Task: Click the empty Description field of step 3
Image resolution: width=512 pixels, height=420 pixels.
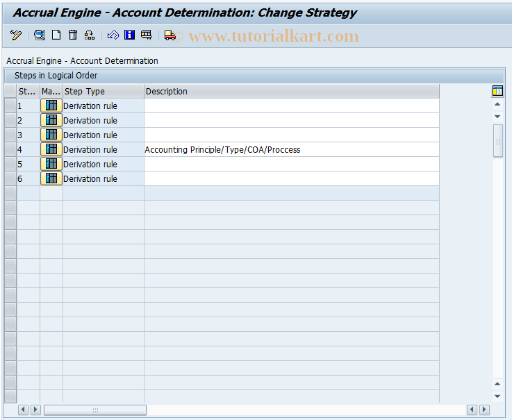Action: point(292,135)
